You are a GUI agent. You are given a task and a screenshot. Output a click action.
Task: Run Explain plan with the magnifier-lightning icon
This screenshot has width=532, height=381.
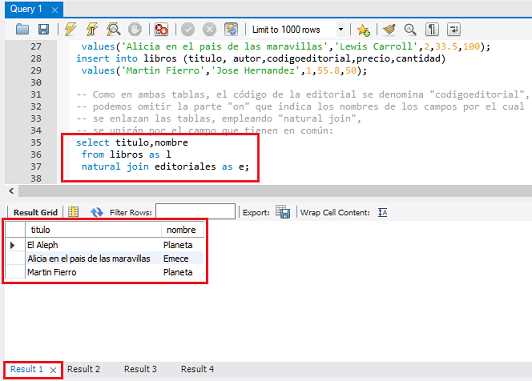(113, 30)
